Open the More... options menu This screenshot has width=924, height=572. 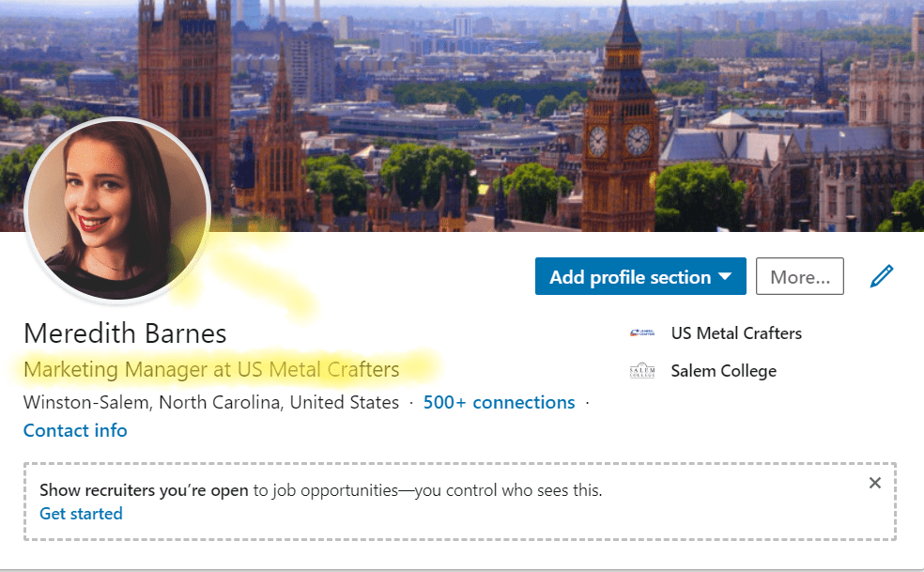click(799, 275)
